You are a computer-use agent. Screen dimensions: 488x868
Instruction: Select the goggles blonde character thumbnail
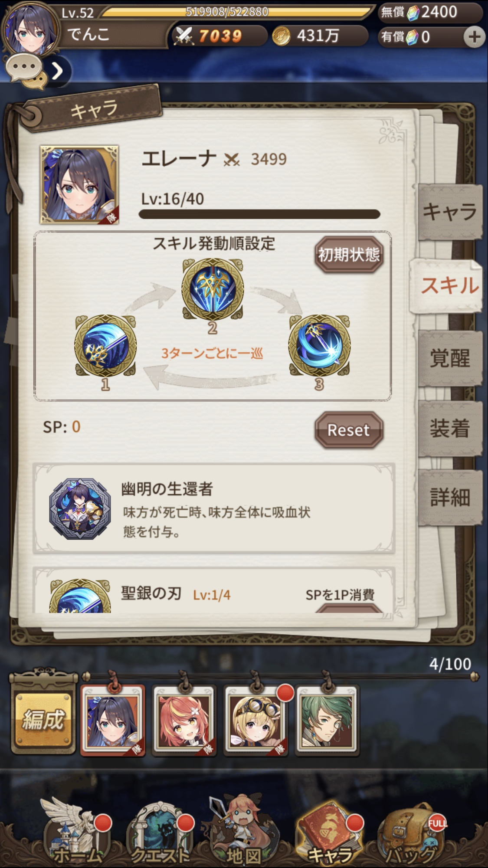click(256, 721)
